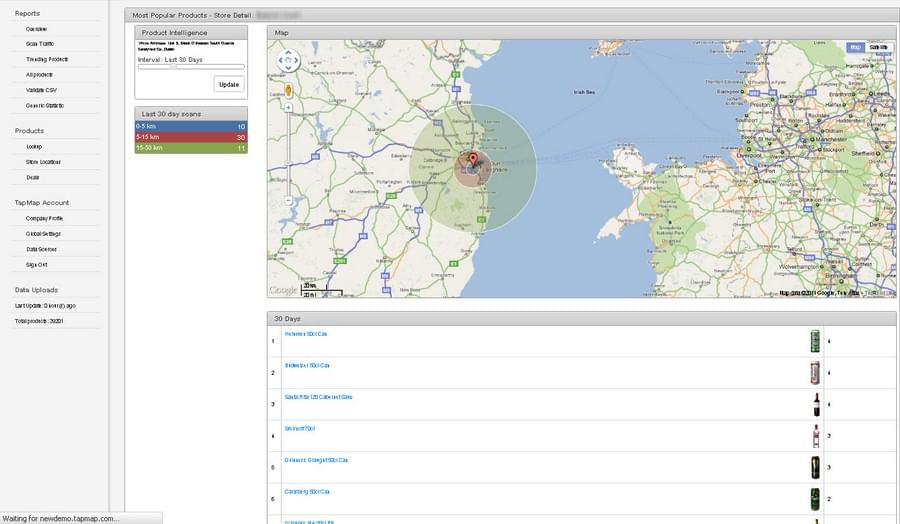Open the Carlsberg 500ml Can link
Screen dimensions: 900x524
pos(307,492)
